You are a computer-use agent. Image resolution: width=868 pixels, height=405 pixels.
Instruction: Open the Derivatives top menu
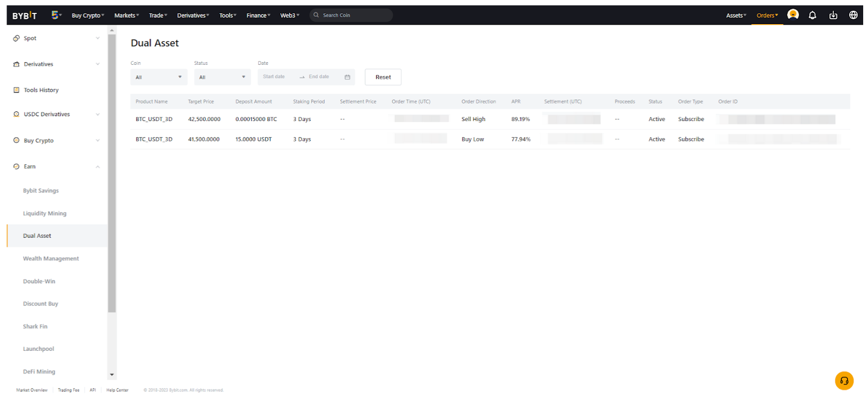pos(193,16)
